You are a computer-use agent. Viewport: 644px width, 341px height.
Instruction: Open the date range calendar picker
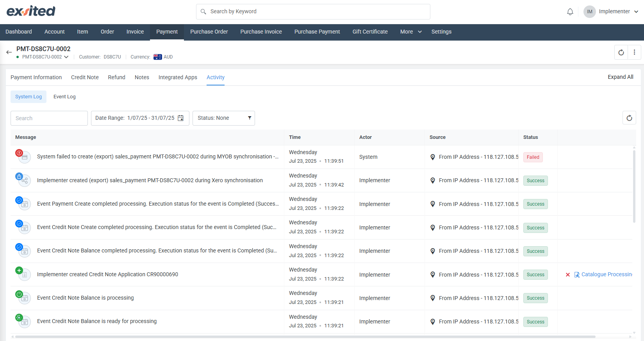[181, 118]
